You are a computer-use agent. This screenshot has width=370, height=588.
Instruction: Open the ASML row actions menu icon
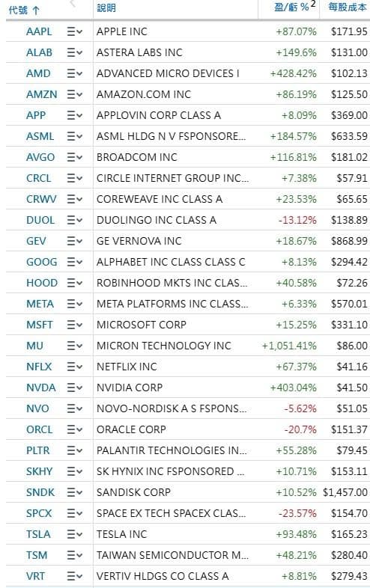[74, 136]
